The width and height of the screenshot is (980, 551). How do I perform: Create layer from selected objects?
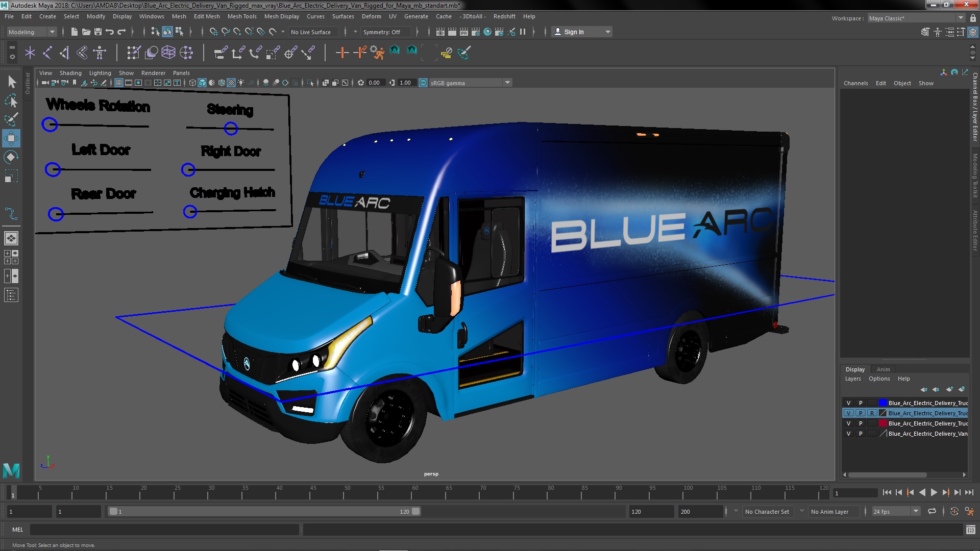(x=962, y=389)
